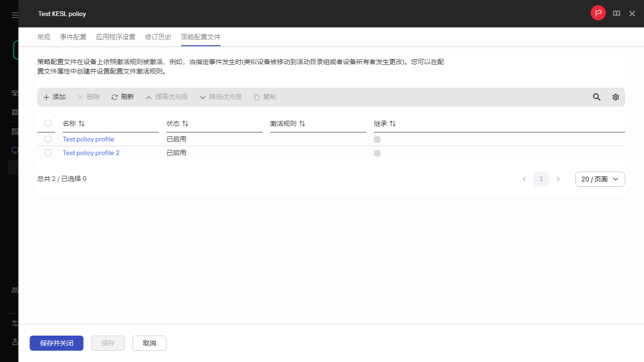Select page 1 in the pagination

coord(541,179)
